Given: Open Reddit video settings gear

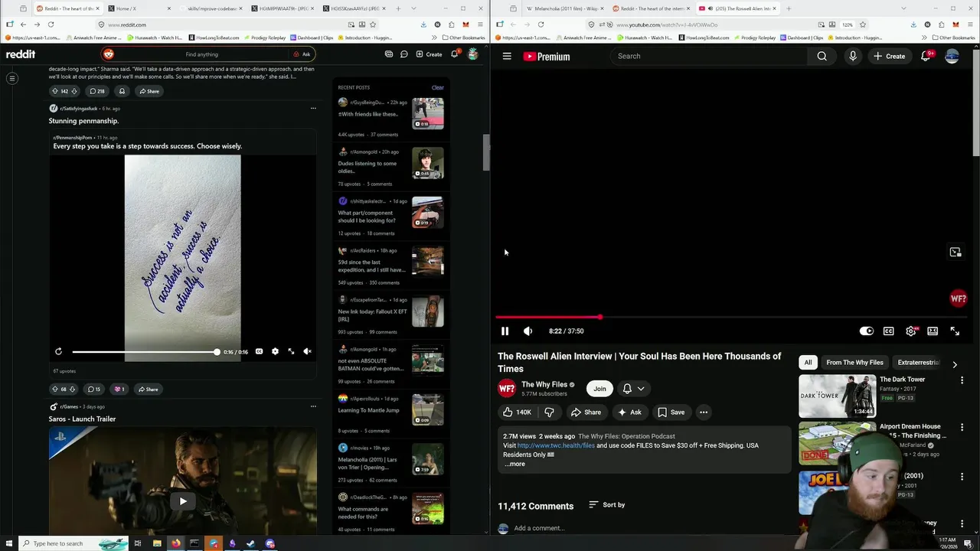Looking at the screenshot, I should point(275,352).
